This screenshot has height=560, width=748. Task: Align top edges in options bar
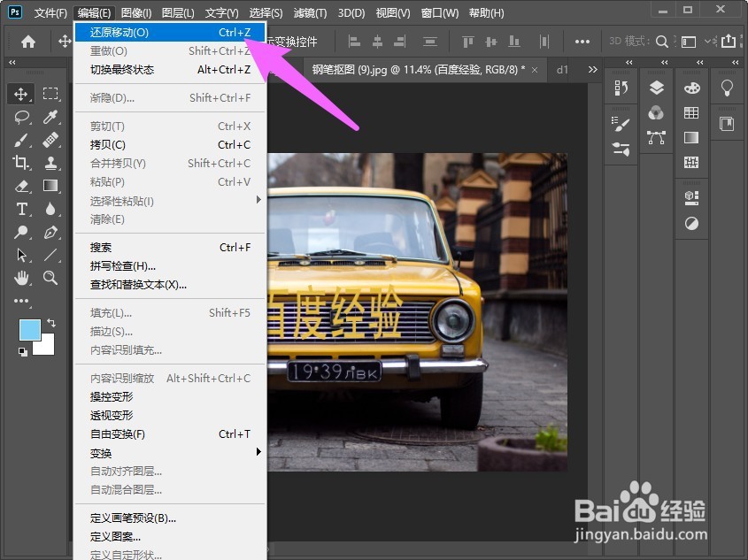(468, 42)
